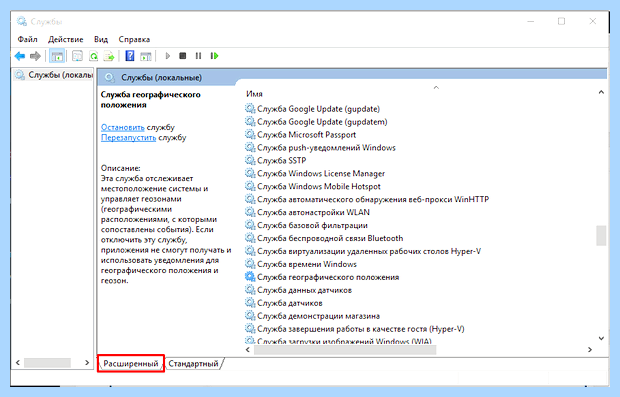The width and height of the screenshot is (620, 397).
Task: Select Служба автоматического обнаружения веб-прокси WinHTTP
Action: (x=367, y=199)
